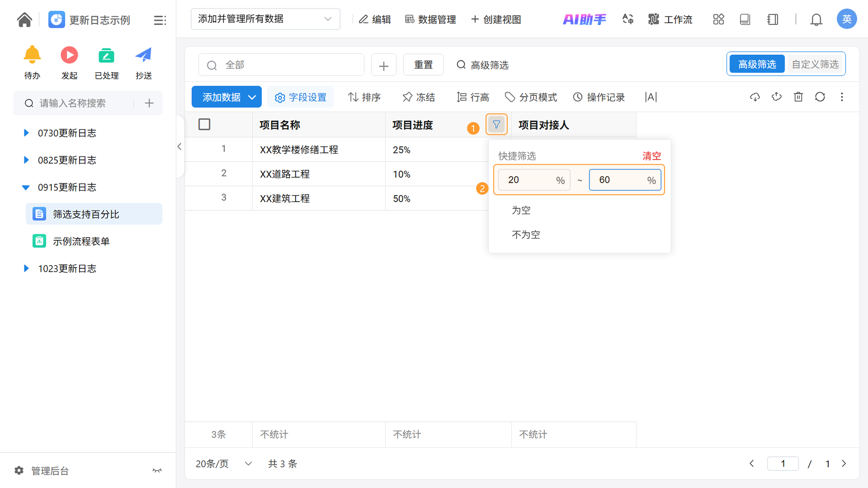
Task: Switch to 高级筛选 mode toggle
Action: pos(757,64)
